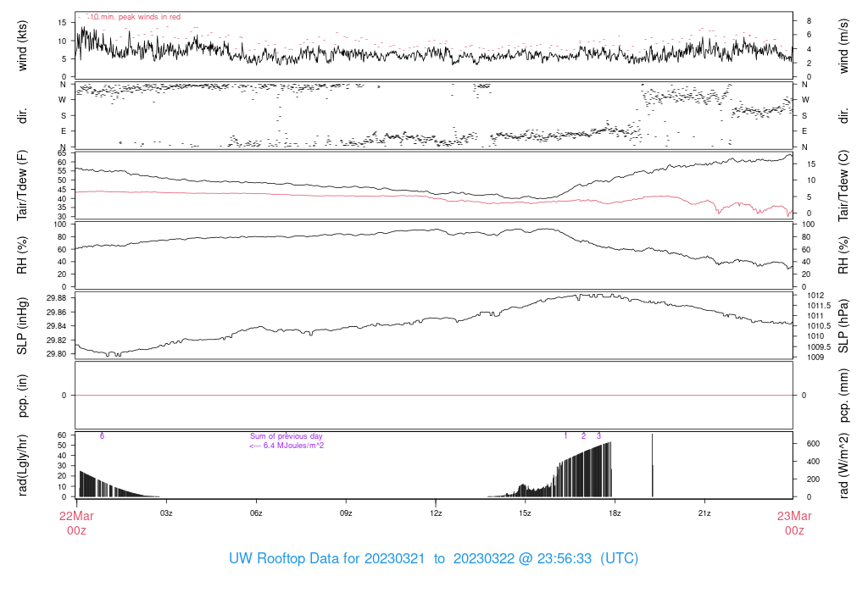This screenshot has width=868, height=593.
Task: Select the "1012" hPa tick value
Action: (815, 296)
